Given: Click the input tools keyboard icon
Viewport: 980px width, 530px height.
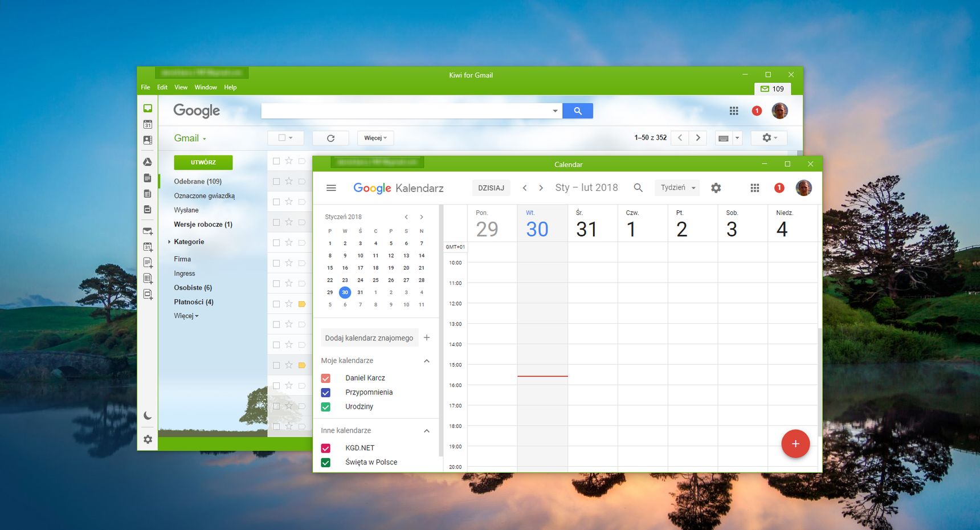Looking at the screenshot, I should (x=724, y=138).
